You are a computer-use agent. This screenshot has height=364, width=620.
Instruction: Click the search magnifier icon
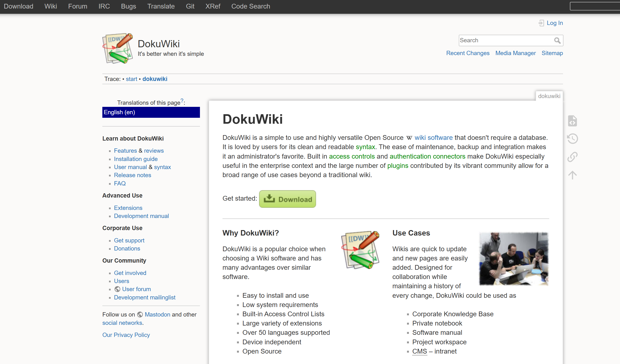[557, 40]
